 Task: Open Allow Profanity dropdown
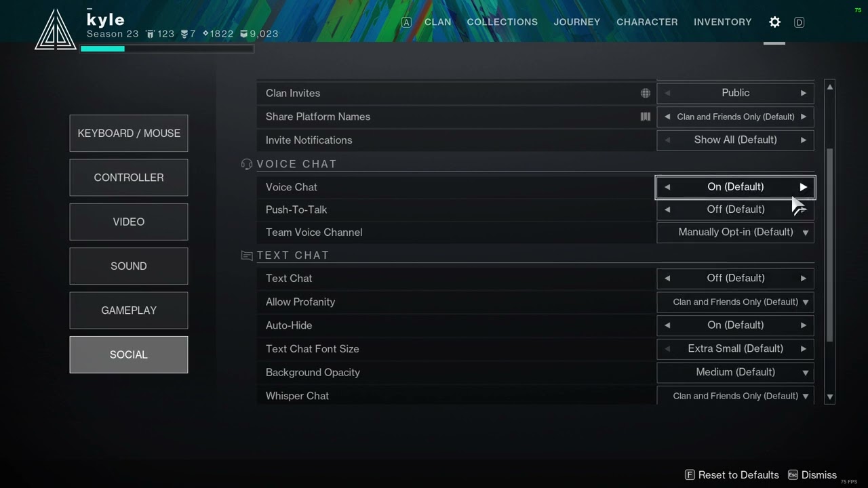coord(735,302)
